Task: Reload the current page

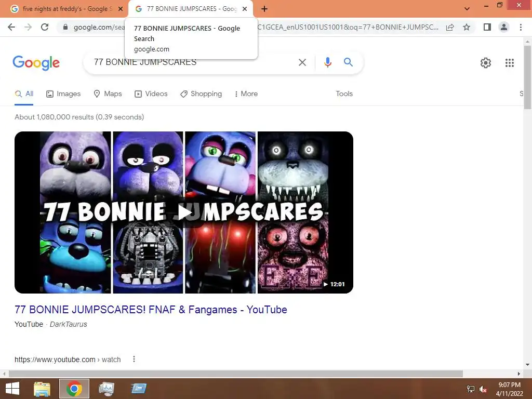Action: point(45,27)
